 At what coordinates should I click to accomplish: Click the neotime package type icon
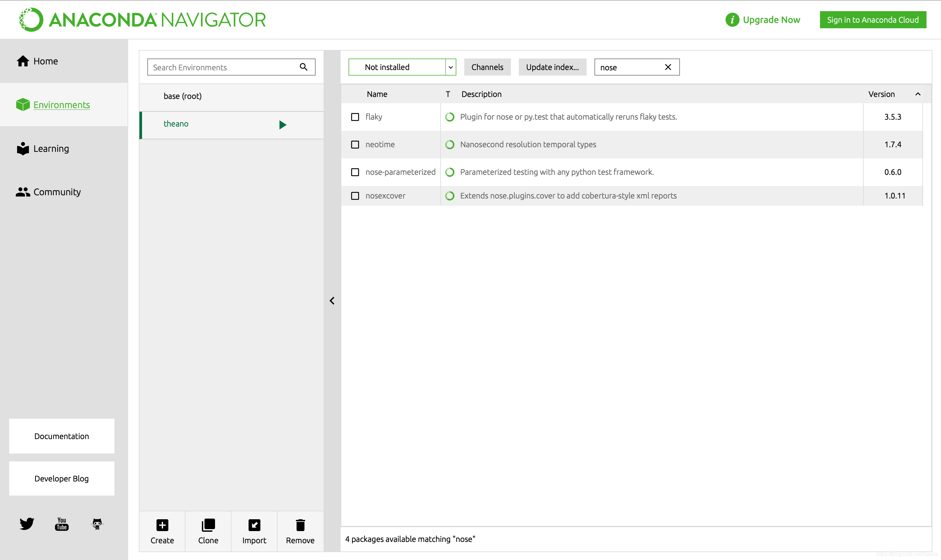[x=449, y=145]
